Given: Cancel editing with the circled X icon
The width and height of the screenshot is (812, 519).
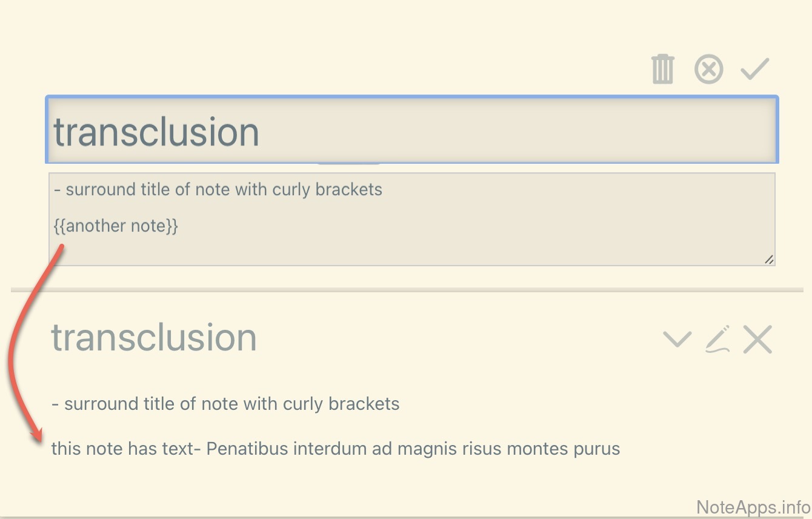Looking at the screenshot, I should click(x=708, y=69).
